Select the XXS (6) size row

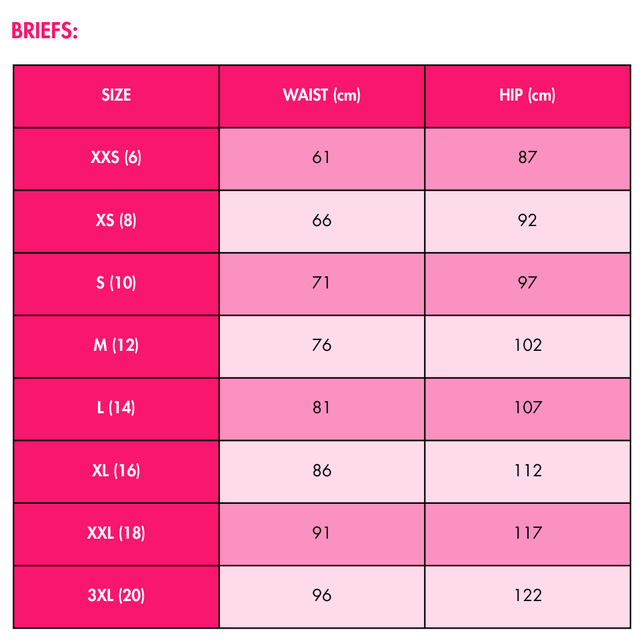pos(116,158)
